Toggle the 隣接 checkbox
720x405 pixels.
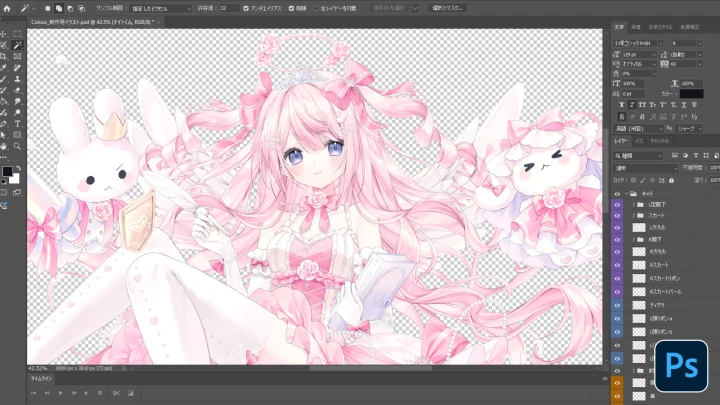(x=291, y=8)
